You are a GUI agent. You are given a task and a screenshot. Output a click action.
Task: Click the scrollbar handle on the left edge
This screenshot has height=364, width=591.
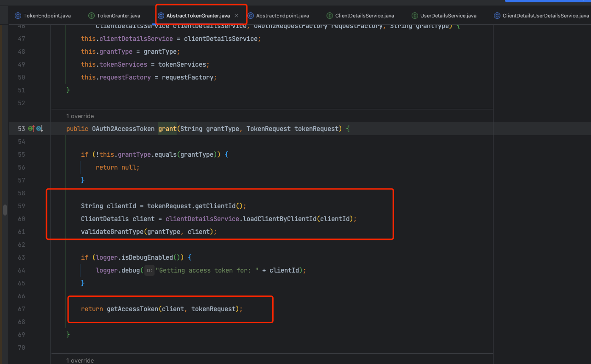point(5,210)
